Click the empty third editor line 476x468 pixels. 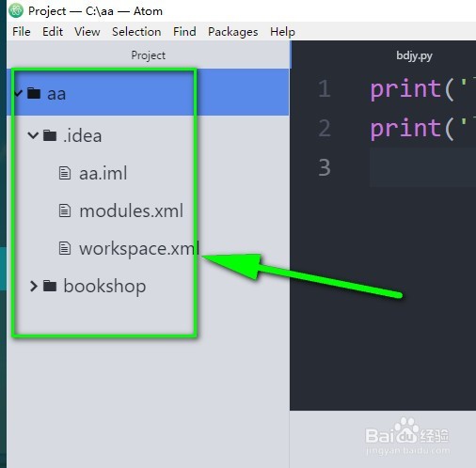click(422, 167)
